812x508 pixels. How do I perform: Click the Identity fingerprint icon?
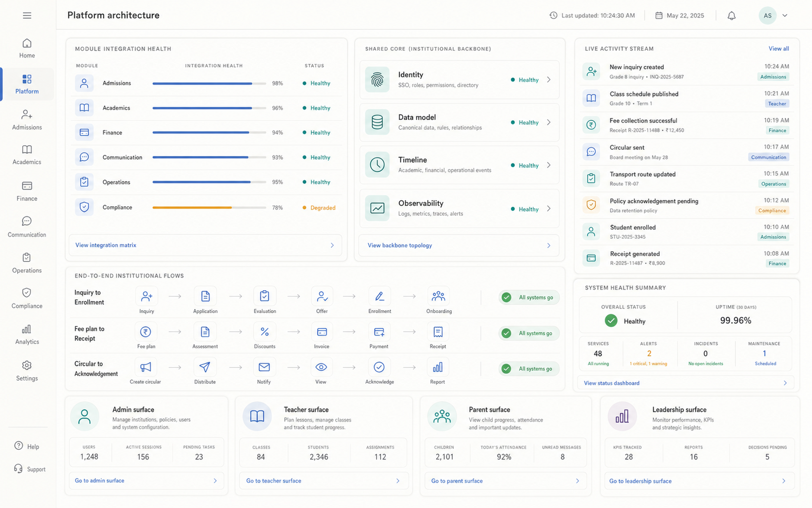click(x=377, y=80)
